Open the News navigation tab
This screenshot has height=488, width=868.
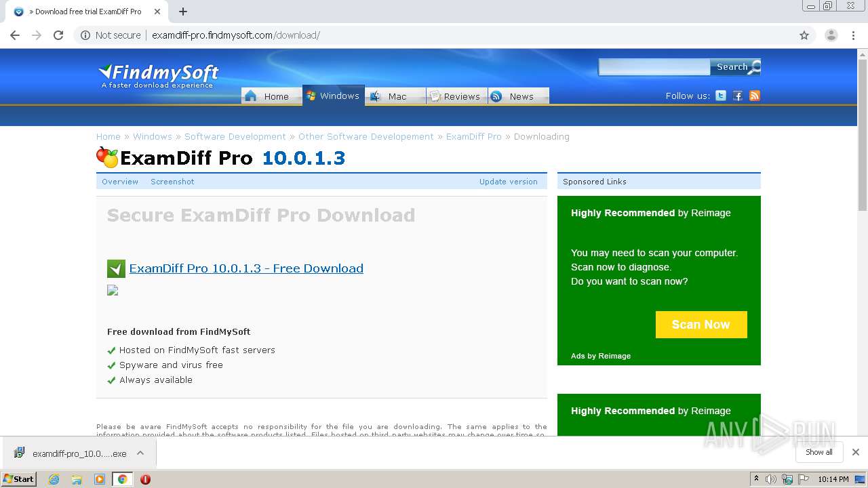tap(518, 96)
